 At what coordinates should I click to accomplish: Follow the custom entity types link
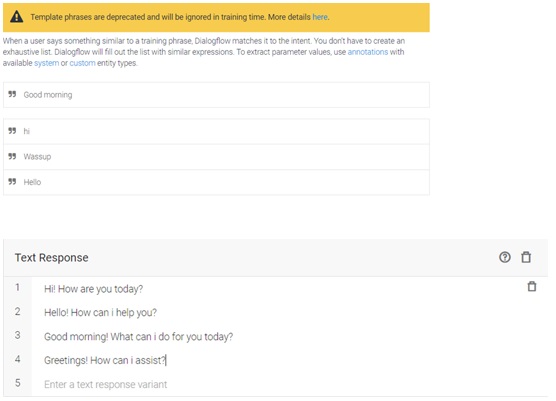[82, 63]
